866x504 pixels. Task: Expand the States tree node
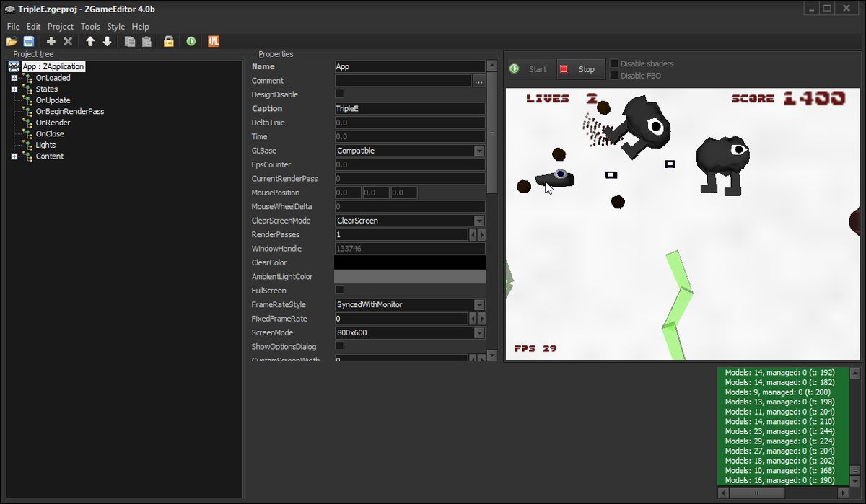pos(16,89)
